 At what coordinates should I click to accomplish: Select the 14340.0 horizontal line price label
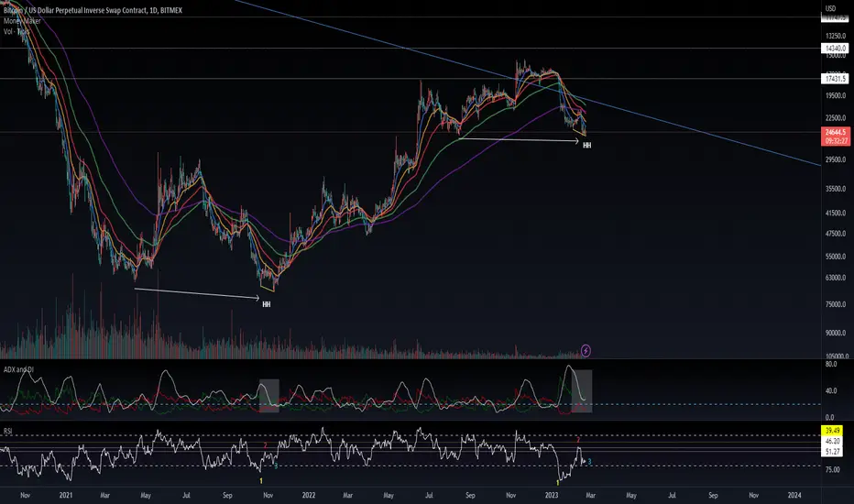[x=836, y=49]
